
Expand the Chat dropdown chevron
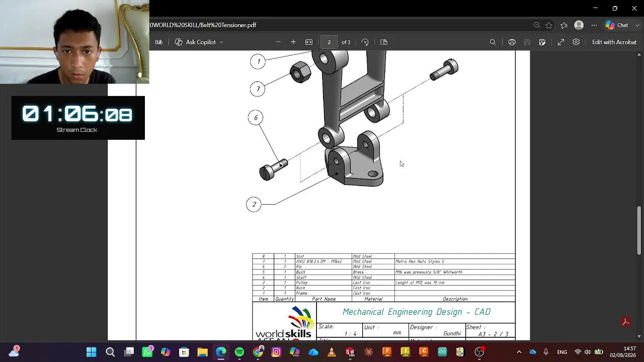pos(637,25)
